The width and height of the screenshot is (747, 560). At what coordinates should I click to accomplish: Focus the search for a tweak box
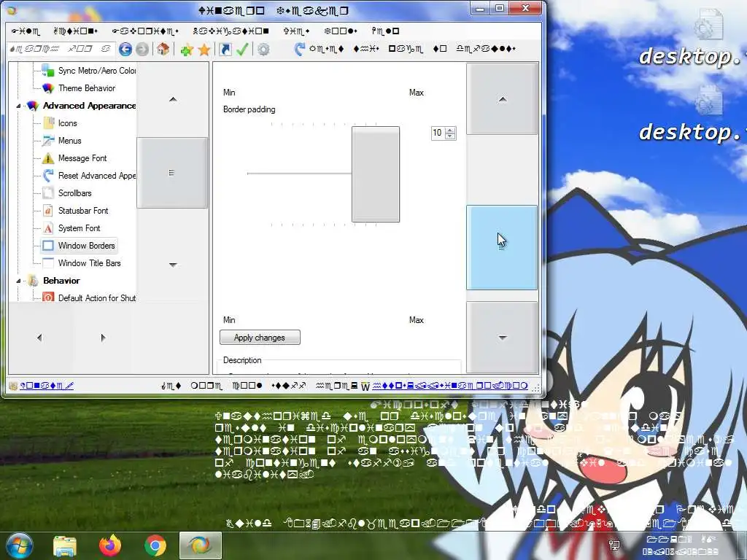[x=61, y=49]
